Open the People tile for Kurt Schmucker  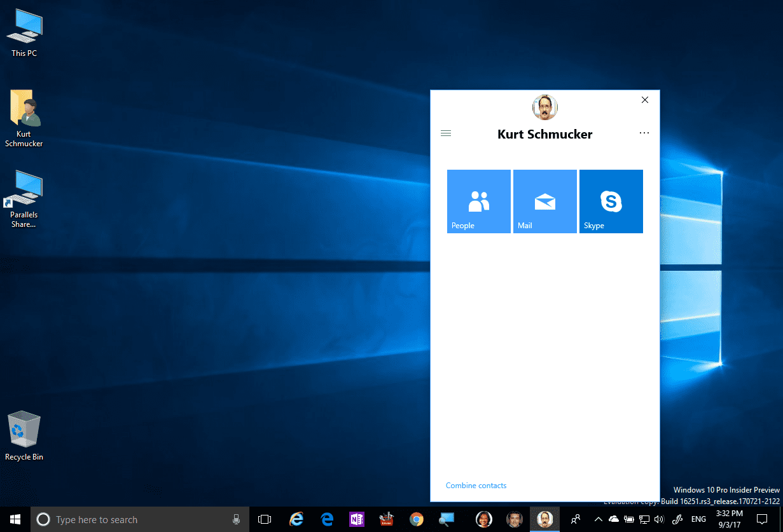[x=479, y=201]
